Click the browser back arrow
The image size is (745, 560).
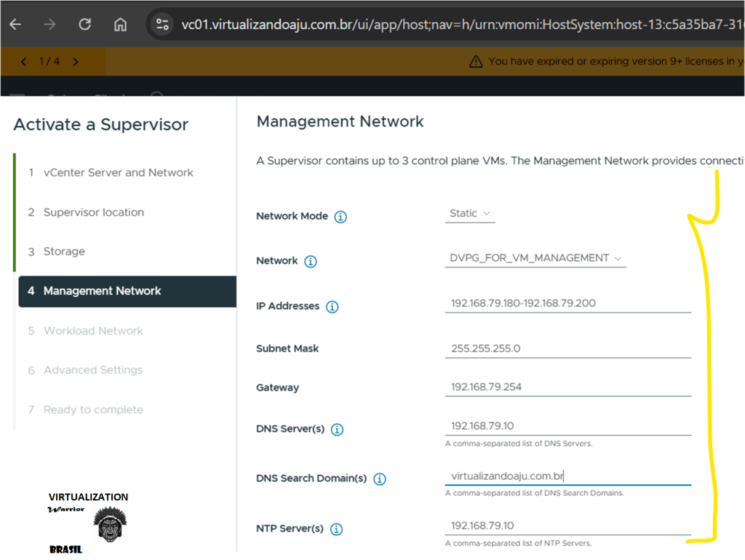(x=15, y=24)
